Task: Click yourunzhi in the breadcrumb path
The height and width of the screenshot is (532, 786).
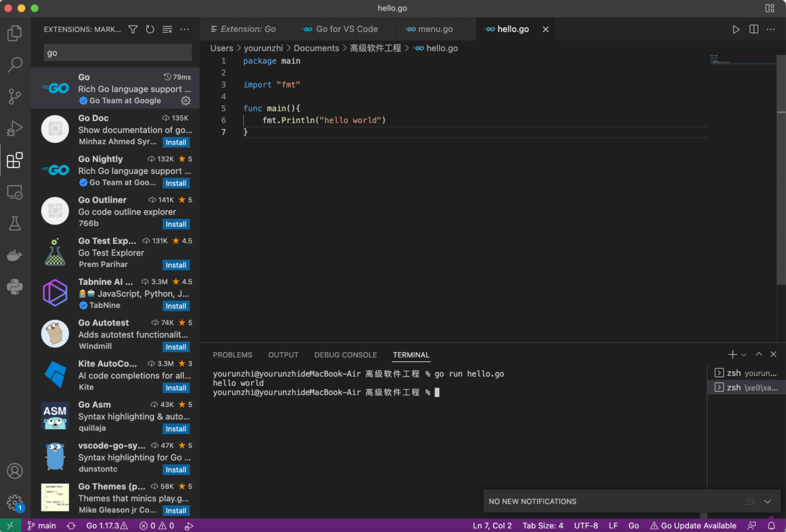Action: click(x=264, y=48)
